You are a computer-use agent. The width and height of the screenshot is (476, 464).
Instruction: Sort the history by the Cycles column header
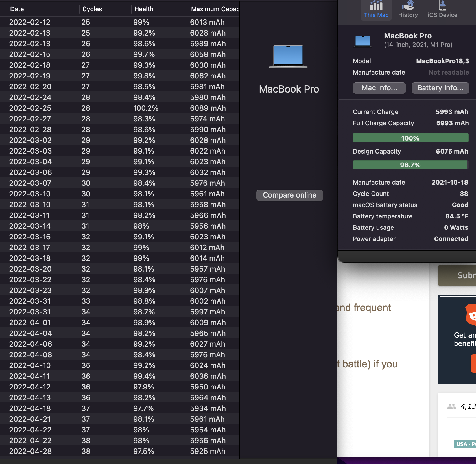105,9
